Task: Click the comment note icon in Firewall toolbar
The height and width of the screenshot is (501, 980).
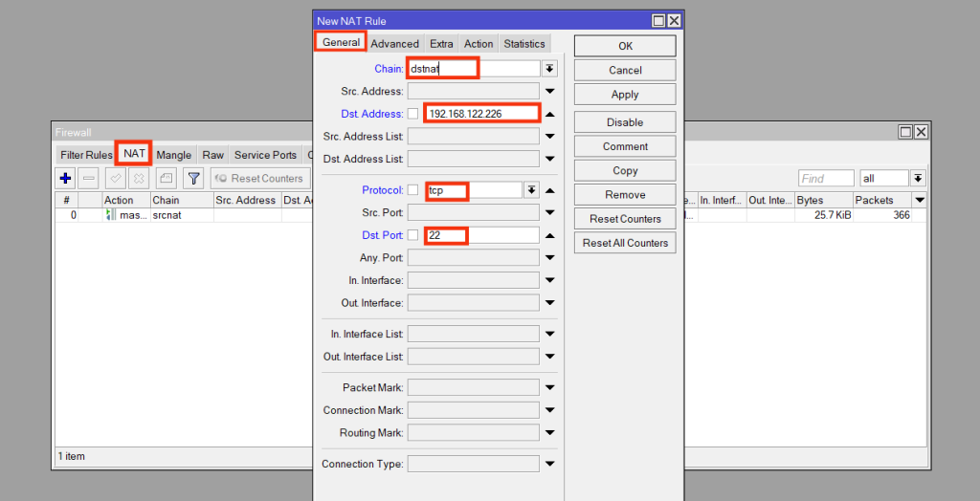Action: coord(166,178)
